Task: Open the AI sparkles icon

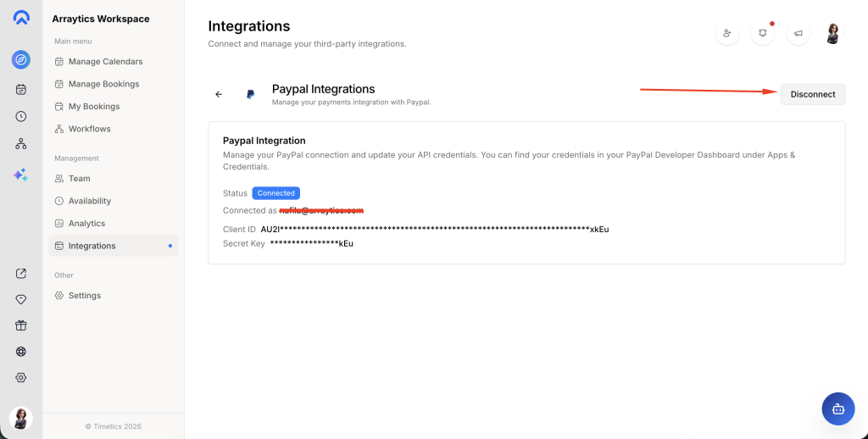Action: [21, 175]
